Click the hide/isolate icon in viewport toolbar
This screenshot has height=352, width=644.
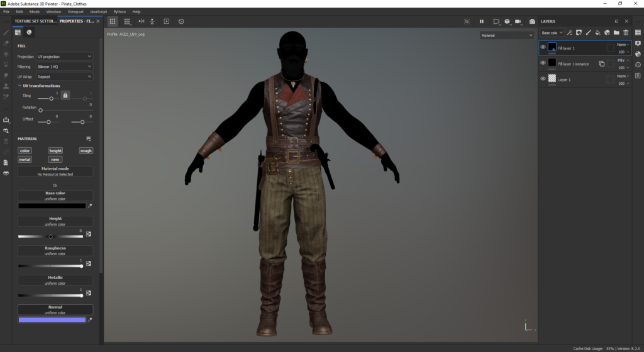[x=467, y=21]
